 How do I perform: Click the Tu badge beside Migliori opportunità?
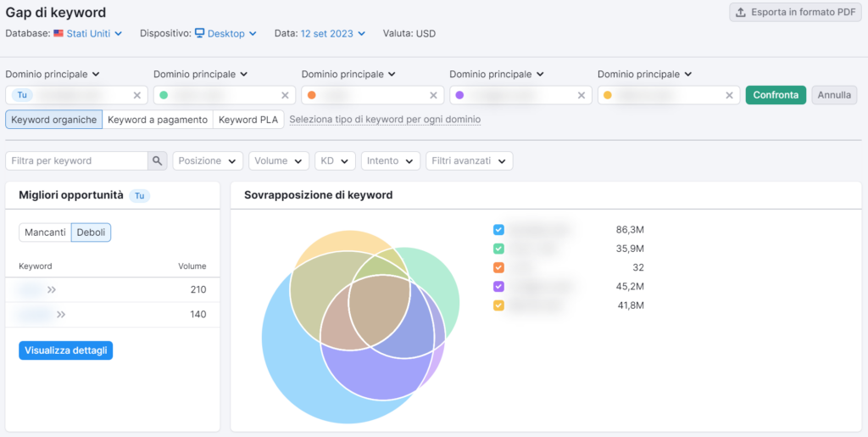tap(140, 195)
